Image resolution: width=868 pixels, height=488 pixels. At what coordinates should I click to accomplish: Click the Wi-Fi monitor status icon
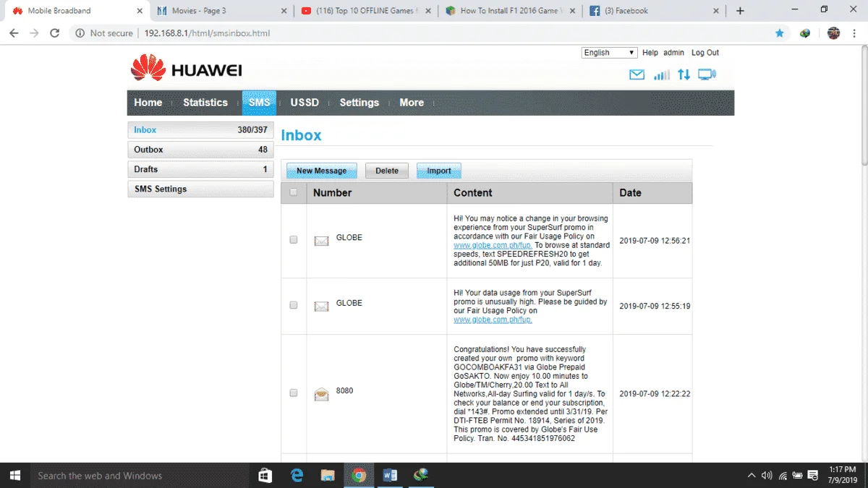[x=707, y=74]
